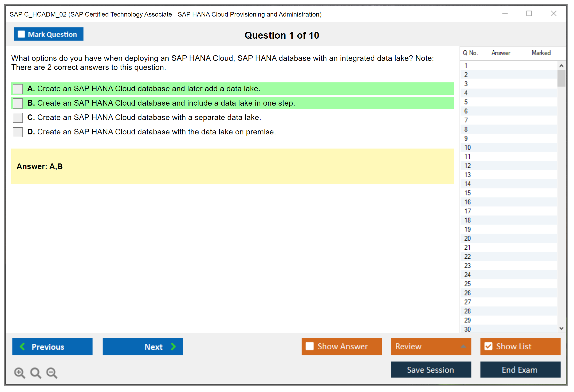
Task: Click the zoom in magnifier icon
Action: pyautogui.click(x=19, y=373)
